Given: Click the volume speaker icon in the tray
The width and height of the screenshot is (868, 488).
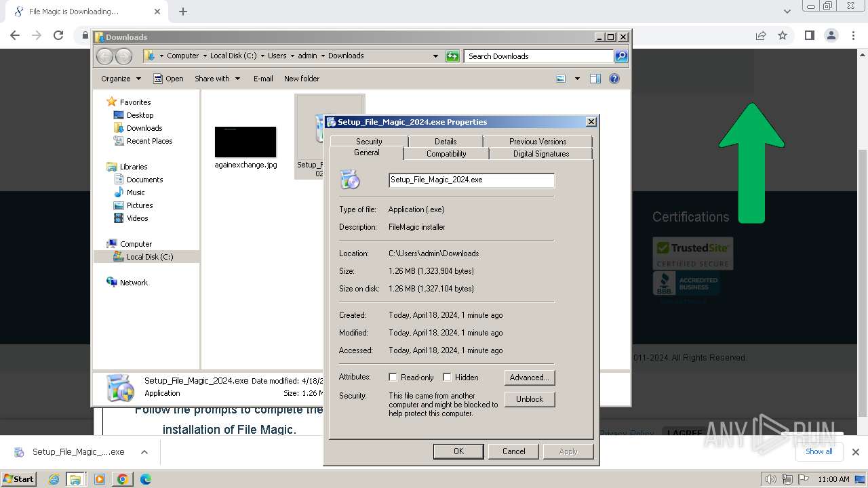Looking at the screenshot, I should (x=772, y=479).
